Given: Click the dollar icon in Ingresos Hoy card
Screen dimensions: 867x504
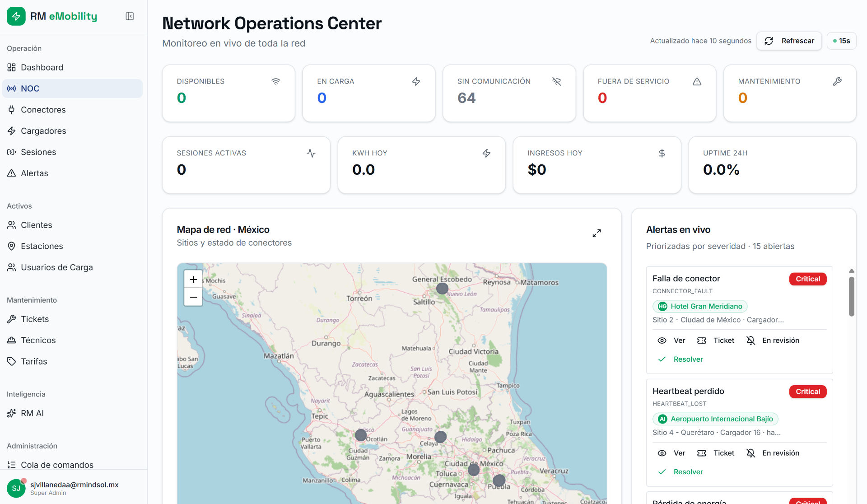Looking at the screenshot, I should coord(662,153).
